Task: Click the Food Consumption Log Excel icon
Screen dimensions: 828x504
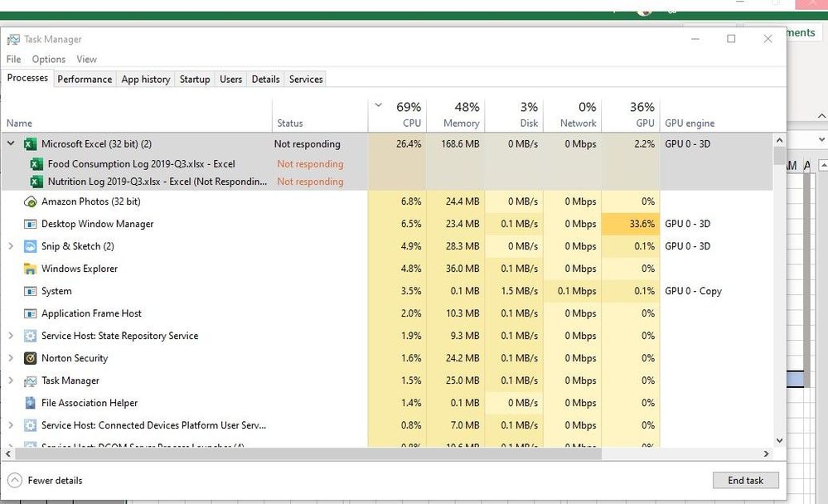Action: (x=36, y=164)
